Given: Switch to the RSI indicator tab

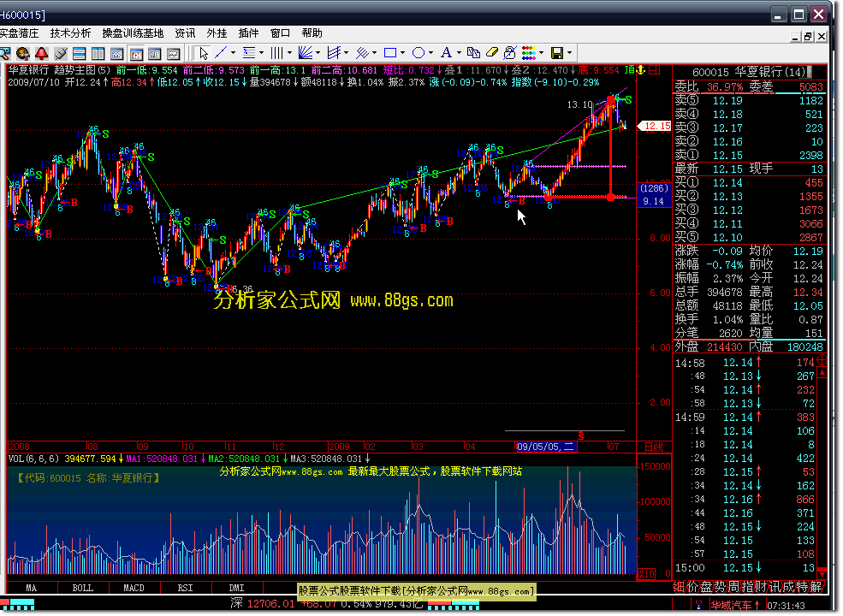Looking at the screenshot, I should tap(185, 588).
